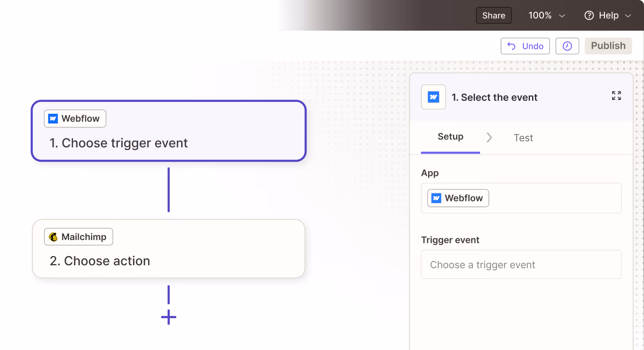644x350 pixels.
Task: Click the Help question mark icon
Action: coord(589,15)
